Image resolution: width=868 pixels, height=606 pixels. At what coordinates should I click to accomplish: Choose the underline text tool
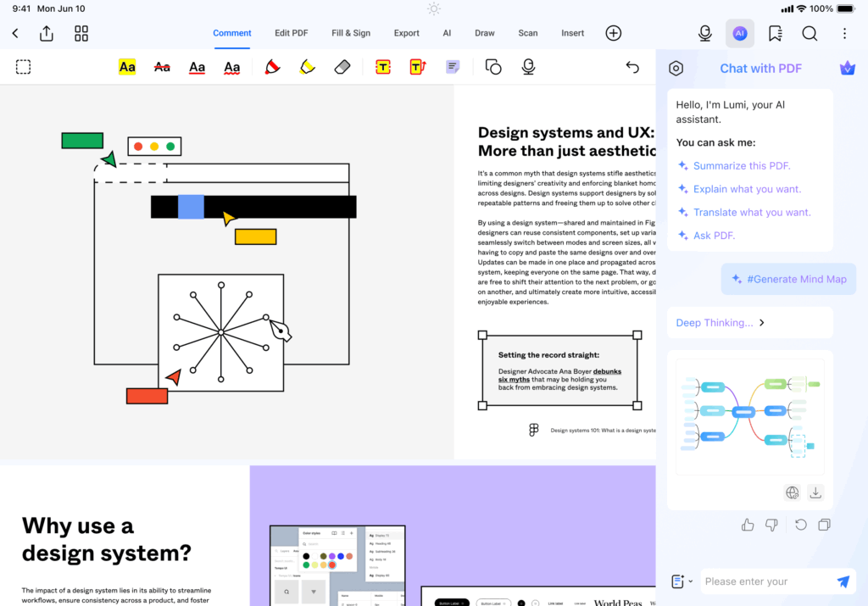click(197, 67)
